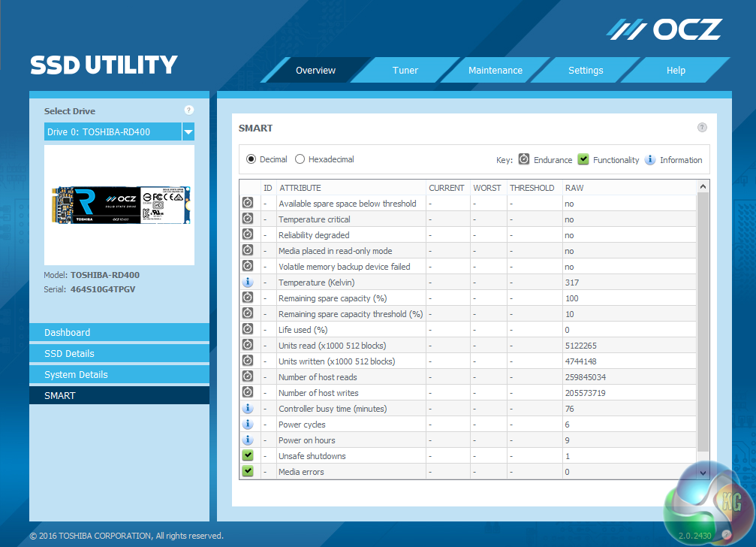The width and height of the screenshot is (756, 547).
Task: Click endurance icon beside Media placed in read-only mode
Action: coord(248,250)
